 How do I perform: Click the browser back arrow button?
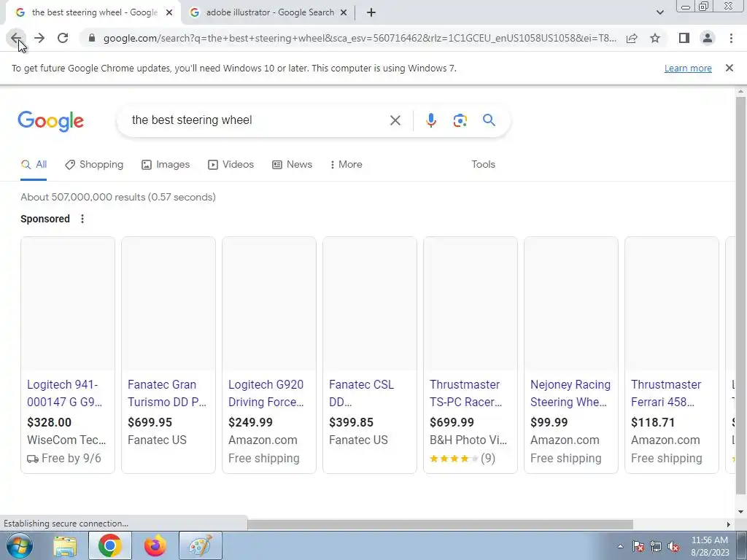(x=16, y=38)
